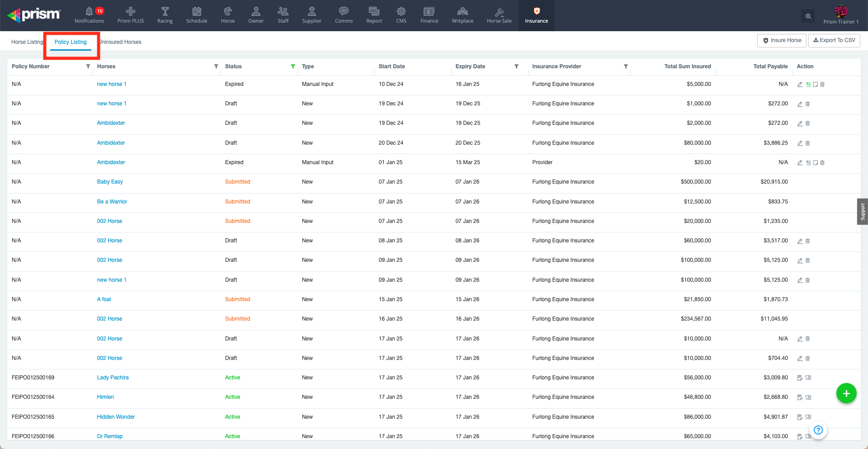Click the green plus floating button
868x449 pixels.
(x=846, y=393)
